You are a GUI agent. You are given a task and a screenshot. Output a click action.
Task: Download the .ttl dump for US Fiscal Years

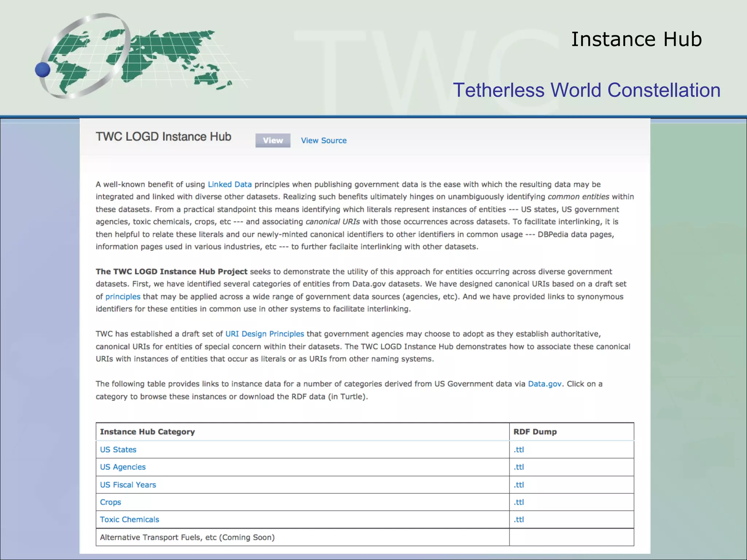[x=519, y=485]
